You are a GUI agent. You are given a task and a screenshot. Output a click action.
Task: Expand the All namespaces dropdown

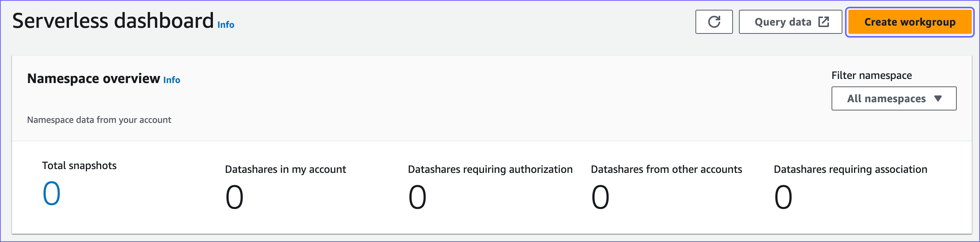coord(894,98)
